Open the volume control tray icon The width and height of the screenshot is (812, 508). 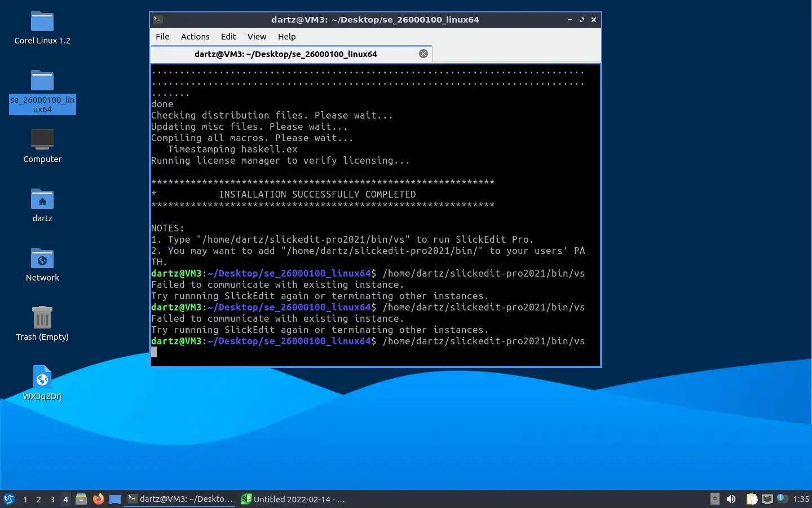coord(731,499)
